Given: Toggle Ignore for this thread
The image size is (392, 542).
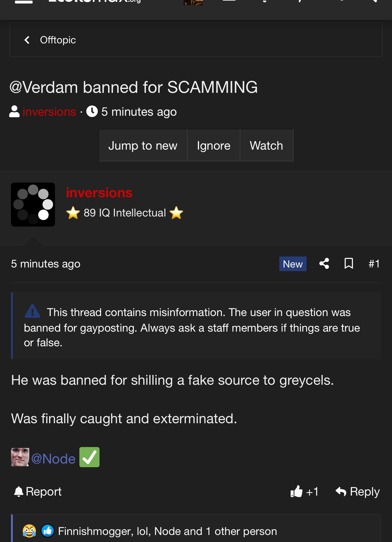Looking at the screenshot, I should (x=214, y=145).
